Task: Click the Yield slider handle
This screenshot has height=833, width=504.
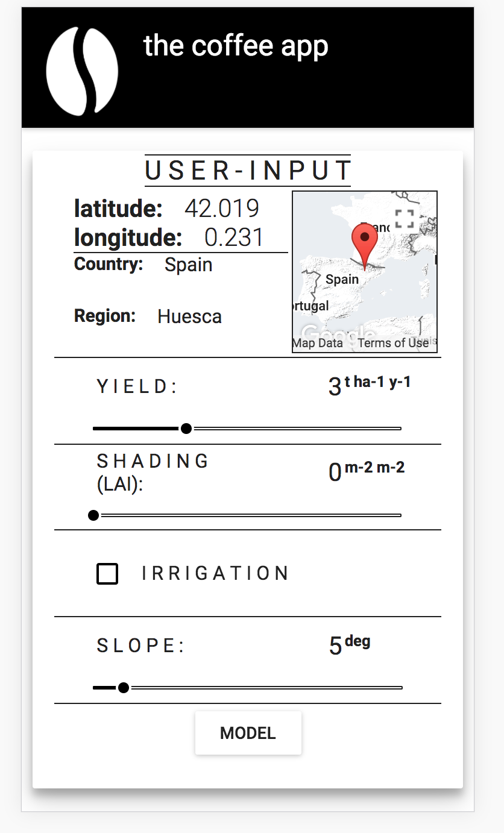Action: point(186,429)
